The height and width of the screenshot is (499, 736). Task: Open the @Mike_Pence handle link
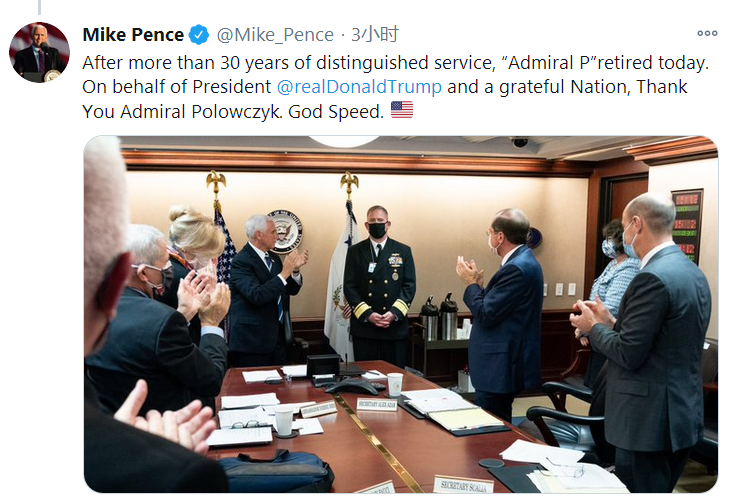[276, 35]
